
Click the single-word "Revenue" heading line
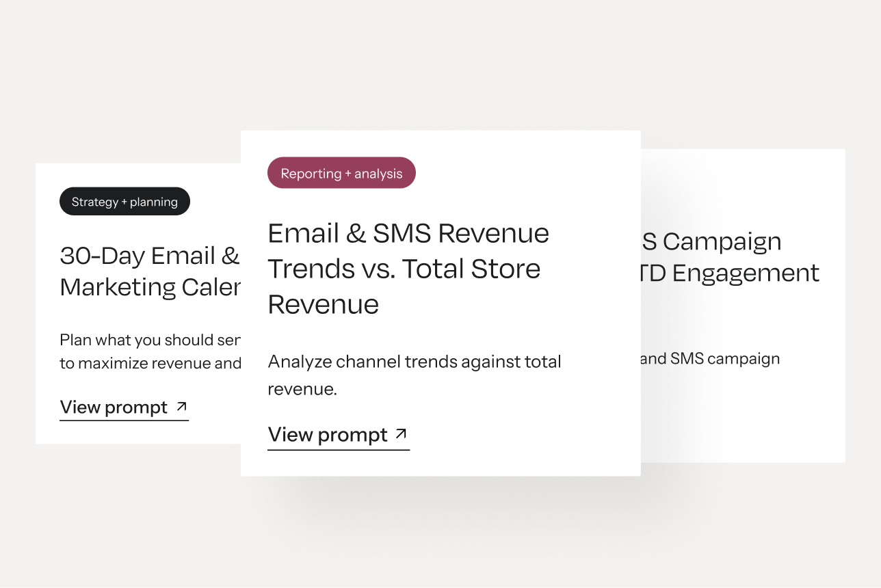tap(323, 304)
